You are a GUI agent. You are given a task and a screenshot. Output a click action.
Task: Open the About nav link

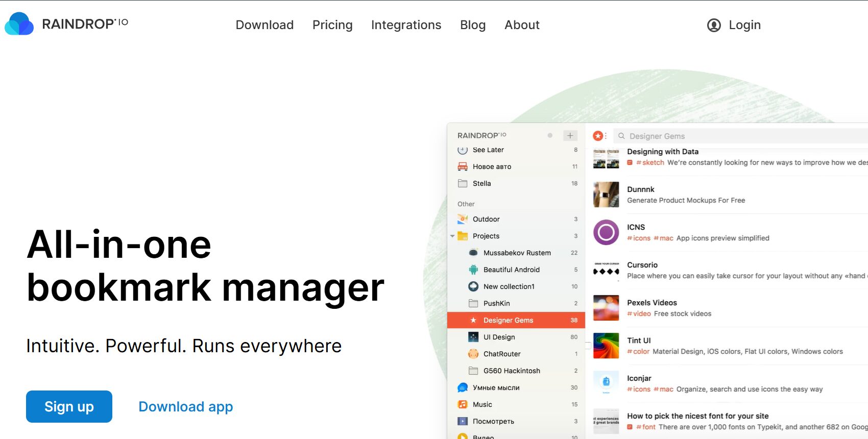tap(522, 25)
